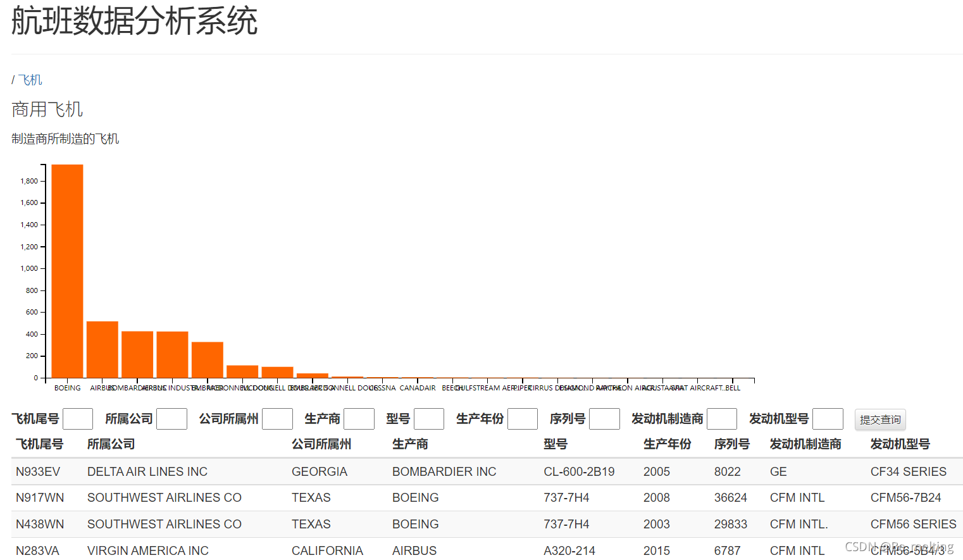Click the CFM56-7B24 engine cell
The width and height of the screenshot is (963, 560).
pos(906,498)
